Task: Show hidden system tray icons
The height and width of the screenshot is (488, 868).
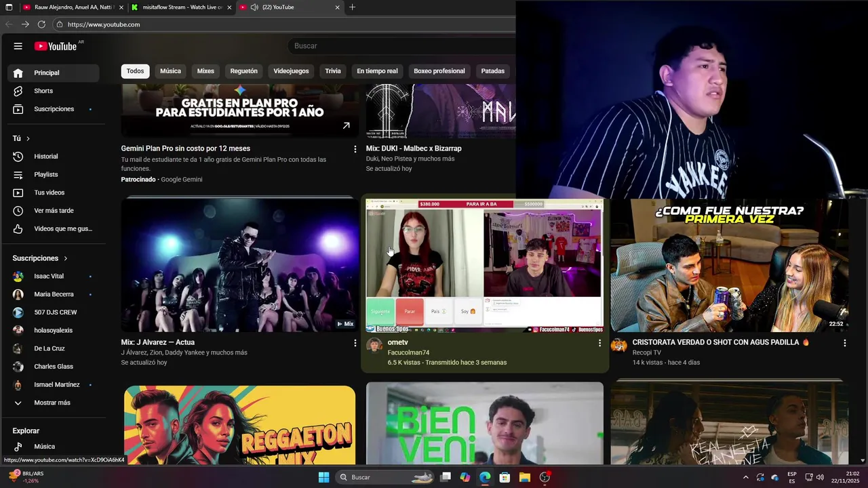Action: 746,477
